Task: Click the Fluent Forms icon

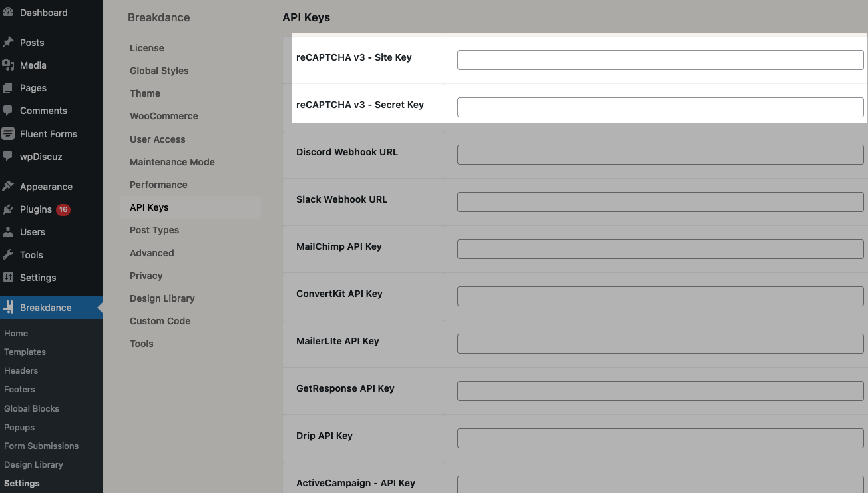Action: (8, 133)
